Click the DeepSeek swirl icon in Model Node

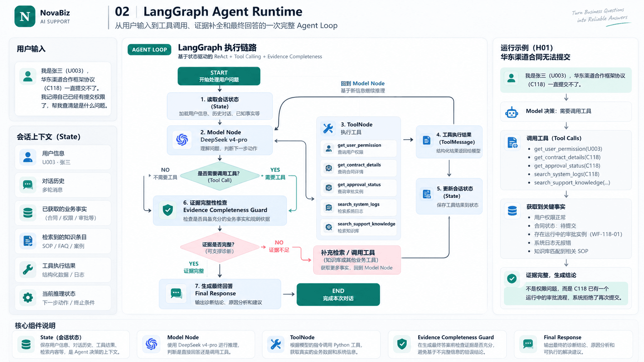coord(182,140)
